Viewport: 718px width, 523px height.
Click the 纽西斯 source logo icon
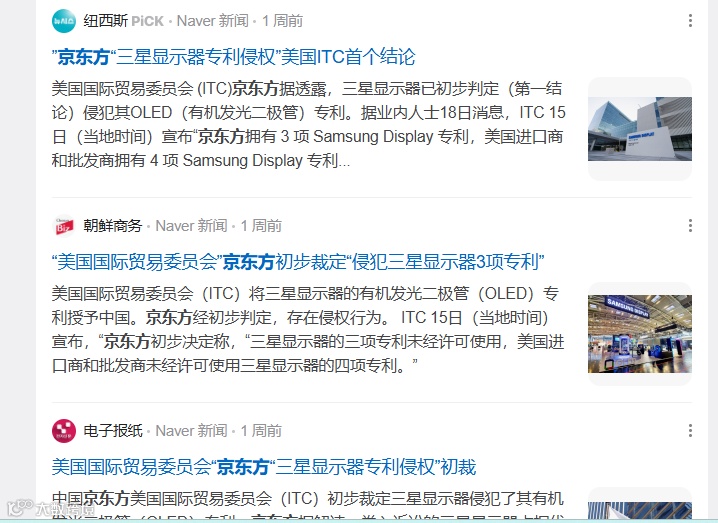coord(64,21)
